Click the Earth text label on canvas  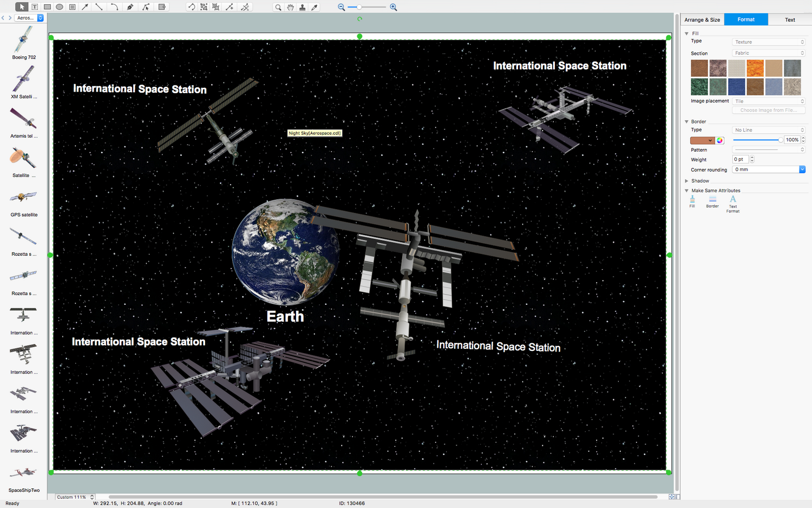coord(285,316)
